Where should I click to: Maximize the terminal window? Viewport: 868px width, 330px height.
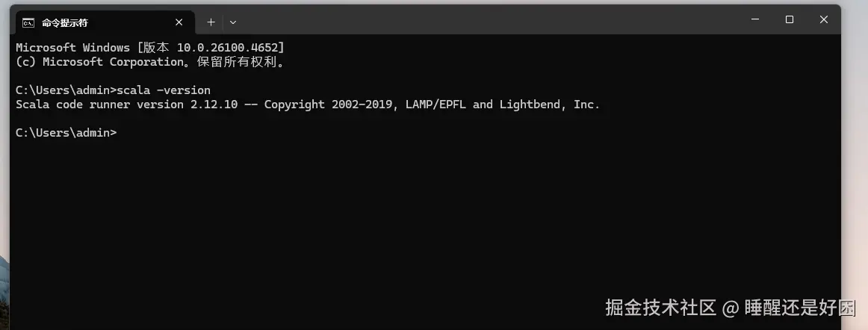click(x=790, y=19)
